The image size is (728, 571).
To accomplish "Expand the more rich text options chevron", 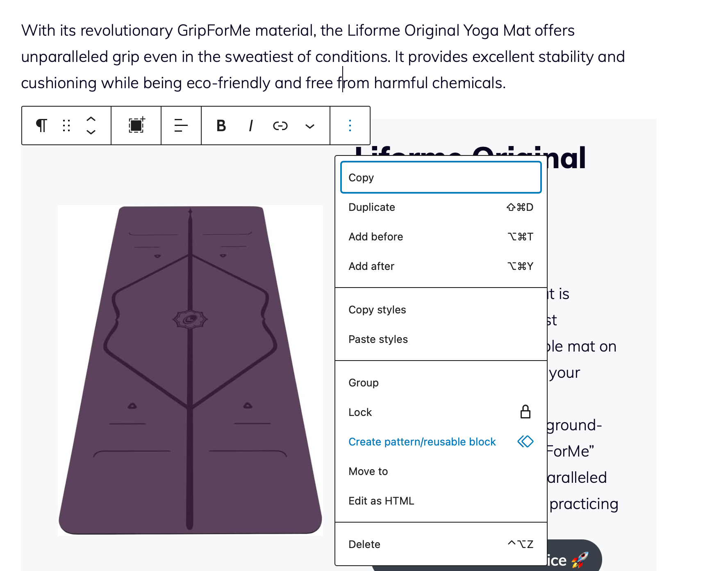I will tap(310, 126).
